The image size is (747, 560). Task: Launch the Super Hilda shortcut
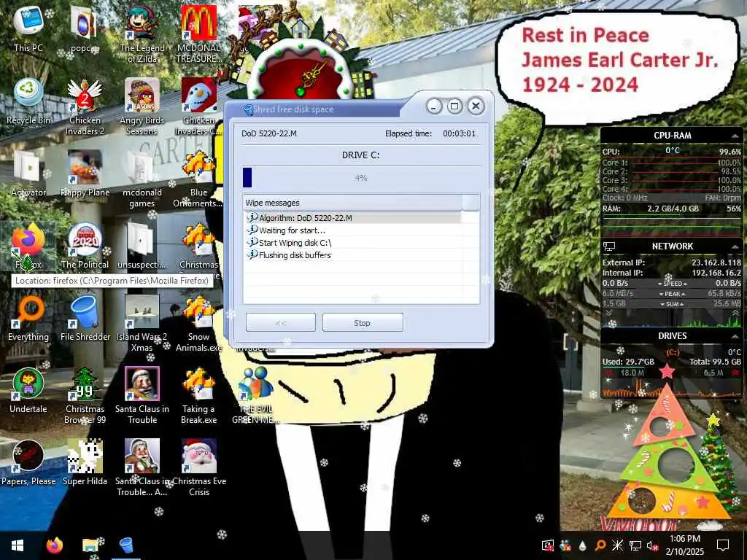point(85,463)
